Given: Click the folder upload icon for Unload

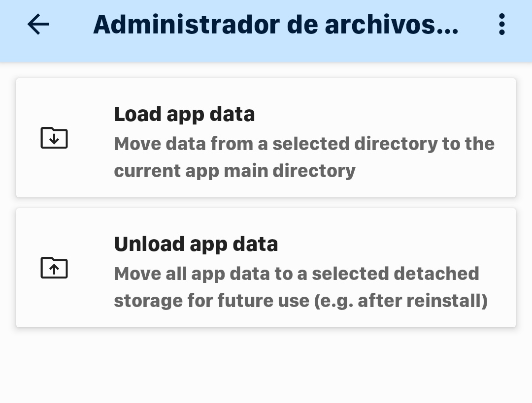Looking at the screenshot, I should point(54,268).
